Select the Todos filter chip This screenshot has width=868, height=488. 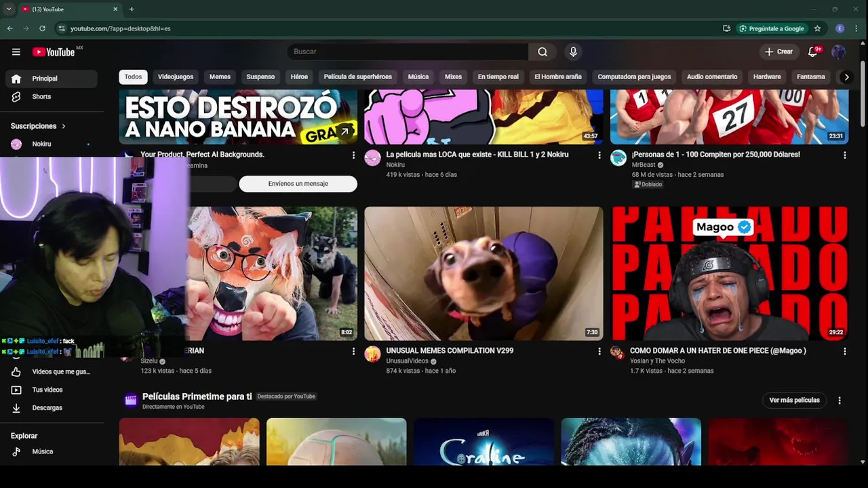tap(133, 77)
